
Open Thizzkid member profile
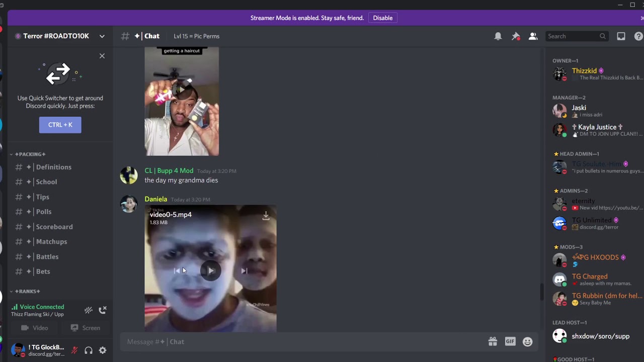[x=597, y=74]
